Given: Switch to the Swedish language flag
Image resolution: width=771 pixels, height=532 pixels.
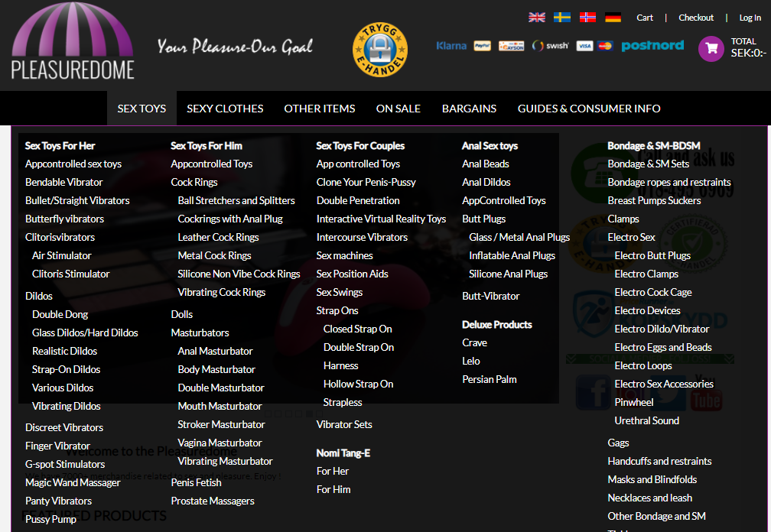Looking at the screenshot, I should tap(562, 18).
